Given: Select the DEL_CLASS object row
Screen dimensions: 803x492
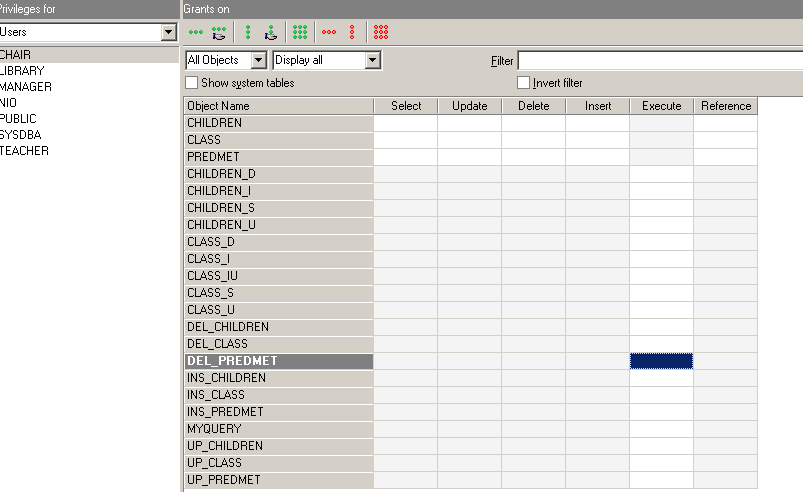Looking at the screenshot, I should click(279, 344).
